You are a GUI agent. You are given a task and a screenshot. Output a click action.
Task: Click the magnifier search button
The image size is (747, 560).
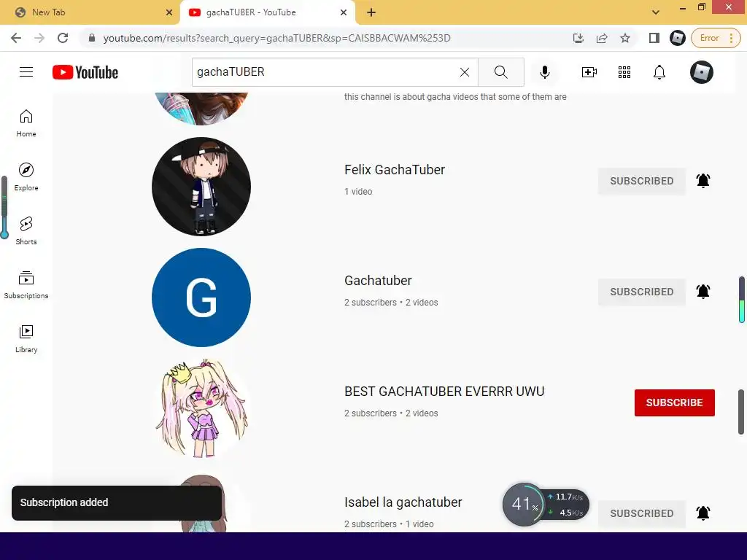click(500, 72)
